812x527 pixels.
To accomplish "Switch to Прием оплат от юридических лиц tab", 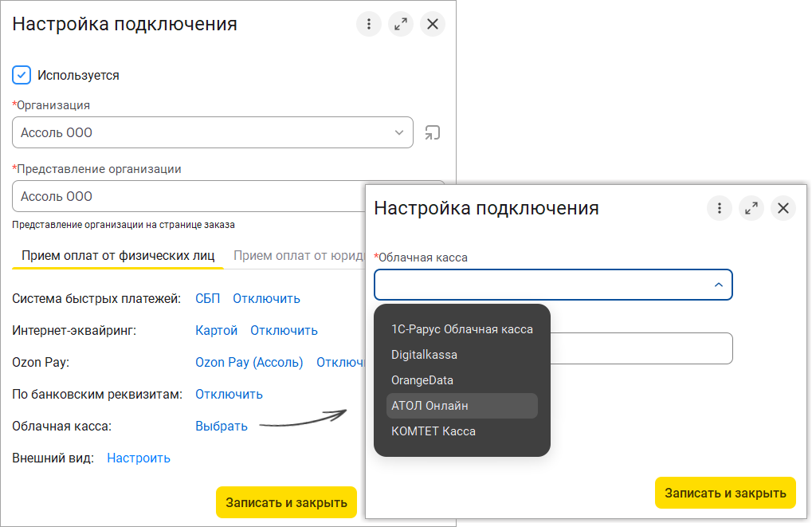I will click(299, 255).
